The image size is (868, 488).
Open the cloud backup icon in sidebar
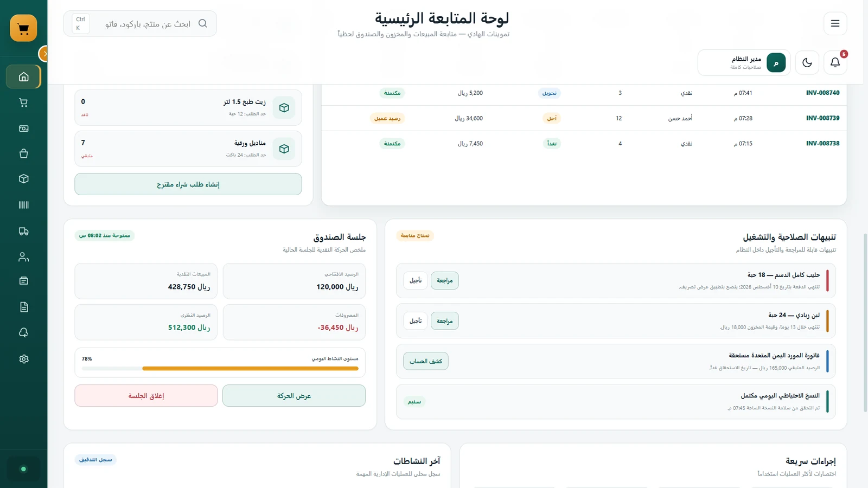click(23, 332)
